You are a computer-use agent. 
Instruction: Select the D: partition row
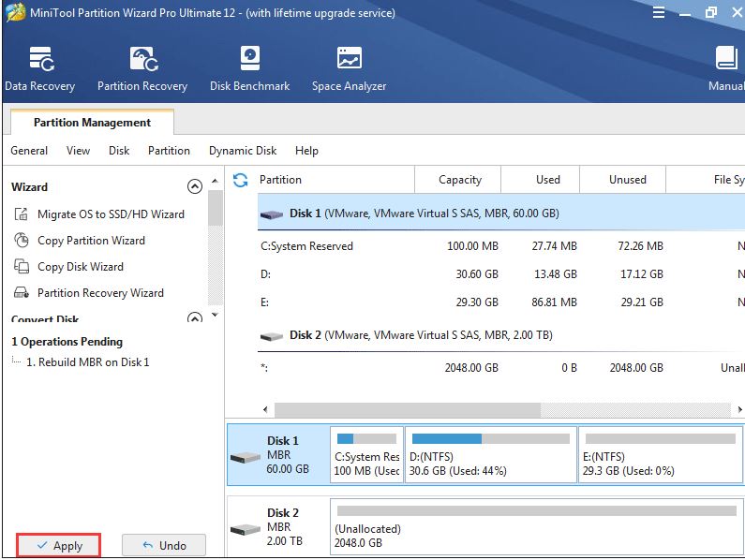click(x=501, y=274)
